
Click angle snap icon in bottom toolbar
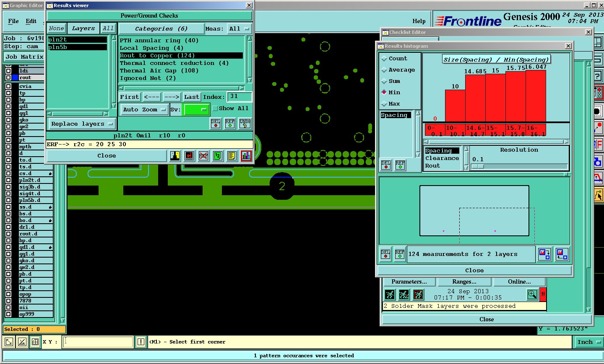pyautogui.click(x=22, y=342)
